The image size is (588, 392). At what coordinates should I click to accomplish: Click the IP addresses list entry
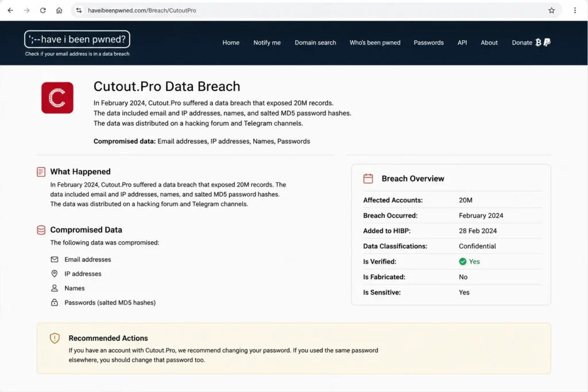(x=83, y=274)
